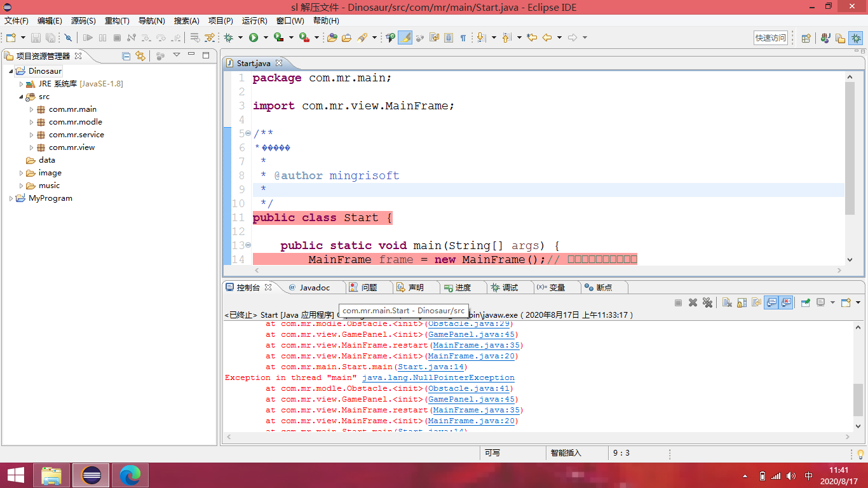Expand the JRE 系统库 node
Viewport: 868px width, 488px height.
(x=21, y=84)
